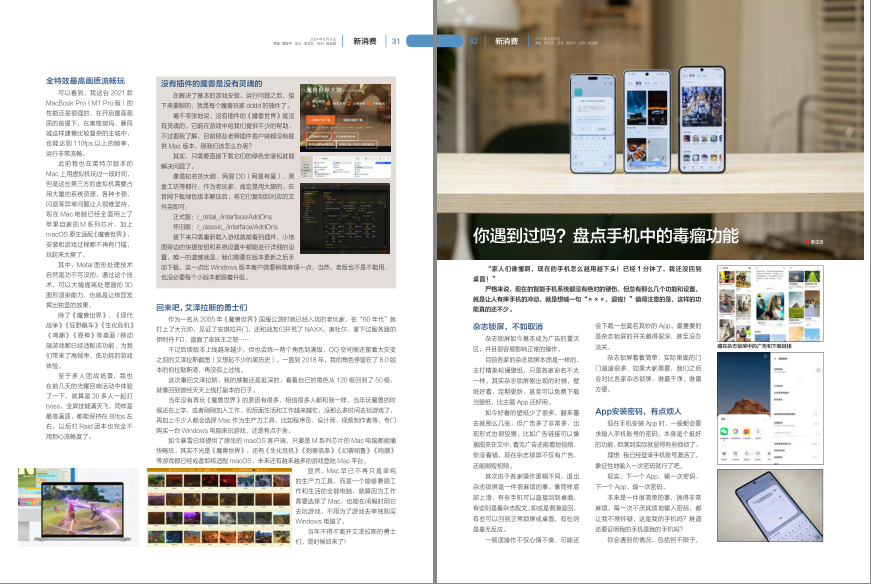Click the heading "App安装密码，有点烦人"
This screenshot has height=584, width=871.
638,411
